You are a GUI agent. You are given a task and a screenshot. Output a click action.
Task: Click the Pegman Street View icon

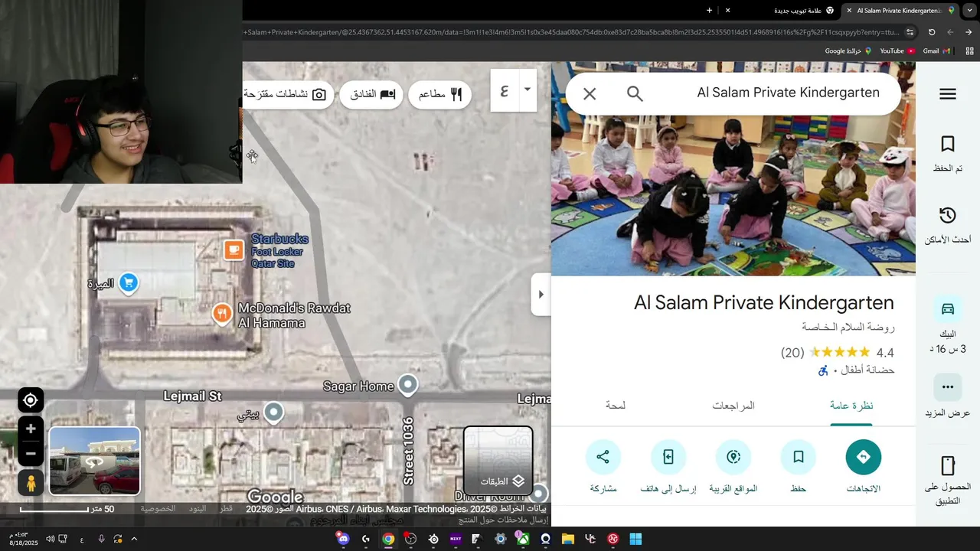pos(31,483)
